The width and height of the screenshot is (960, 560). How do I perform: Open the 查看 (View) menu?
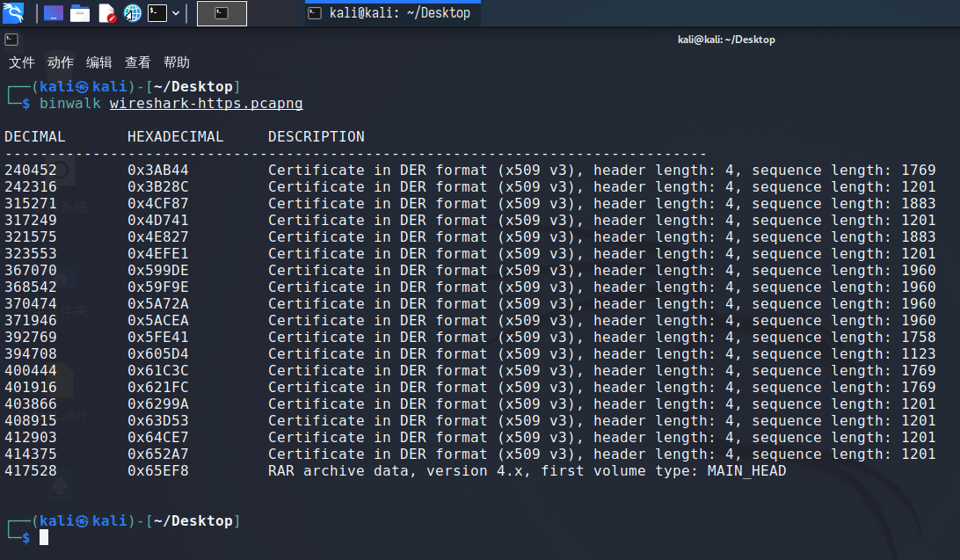tap(138, 62)
